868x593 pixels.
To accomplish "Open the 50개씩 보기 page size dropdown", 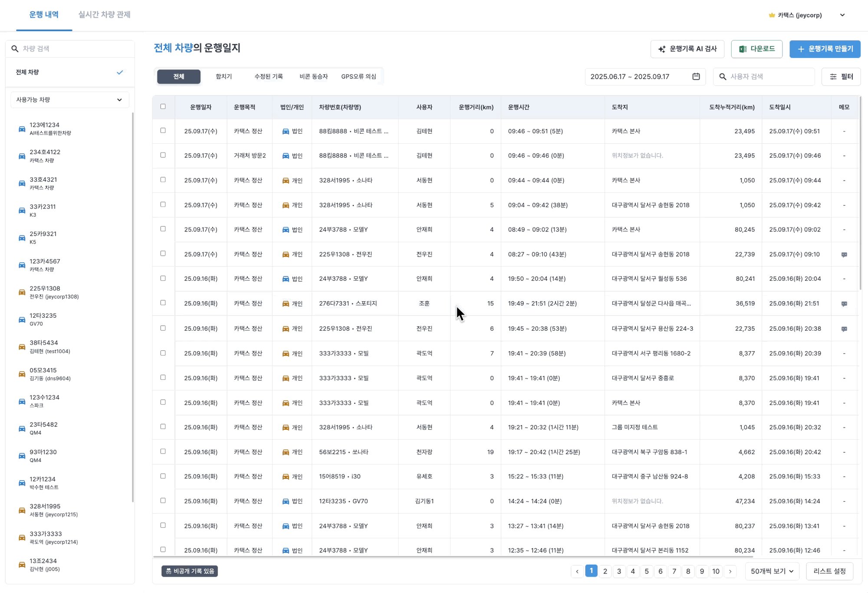I will (772, 571).
